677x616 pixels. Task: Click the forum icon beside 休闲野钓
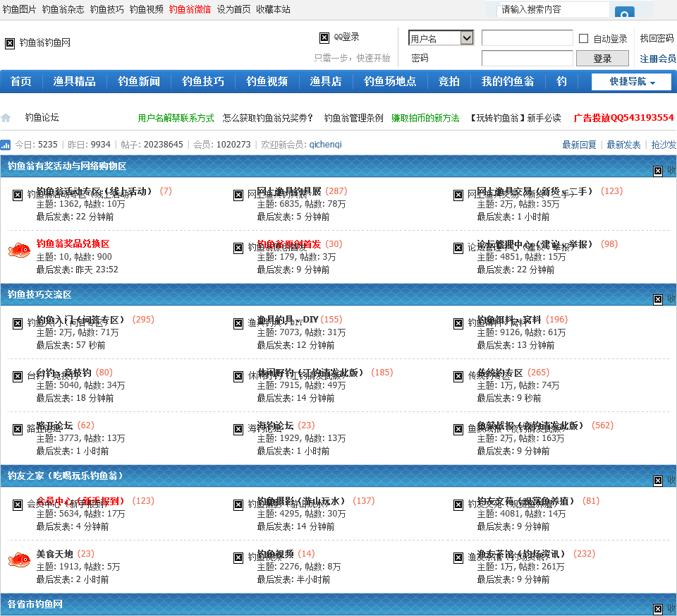point(238,376)
